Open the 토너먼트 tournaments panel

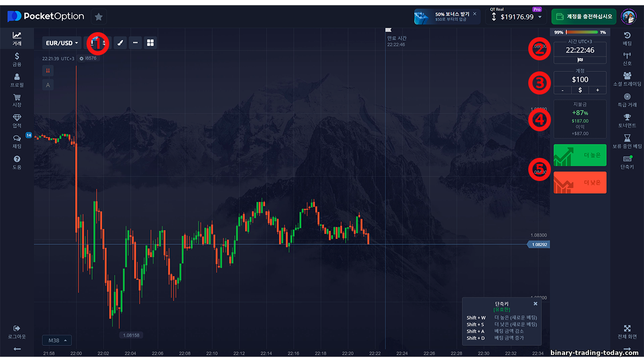click(x=627, y=121)
